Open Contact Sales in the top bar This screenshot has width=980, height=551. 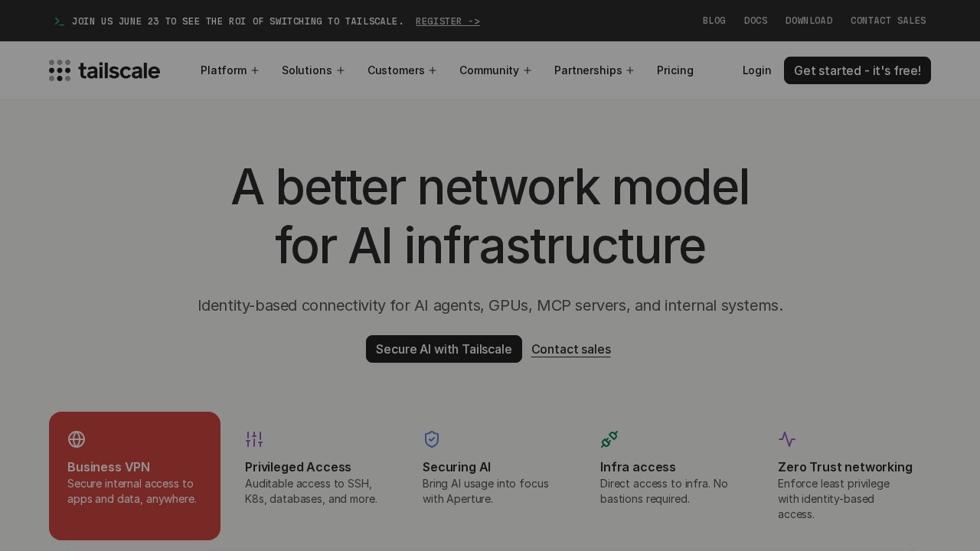point(888,21)
